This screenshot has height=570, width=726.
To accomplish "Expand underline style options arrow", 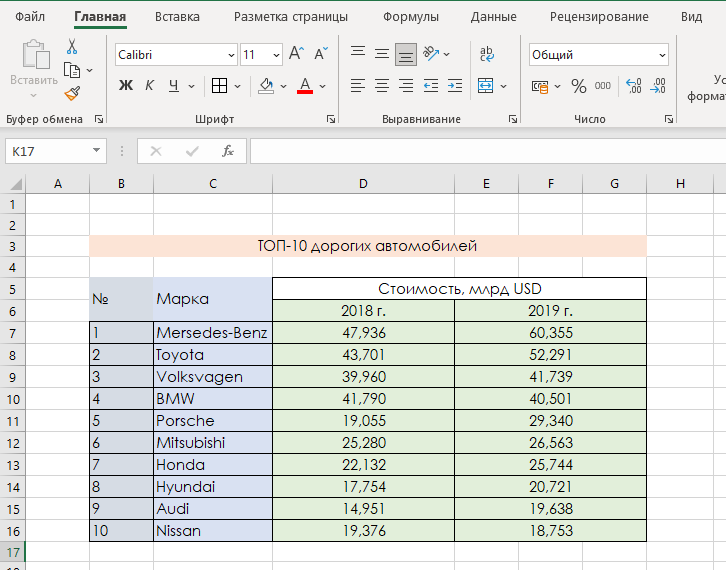I will (191, 86).
